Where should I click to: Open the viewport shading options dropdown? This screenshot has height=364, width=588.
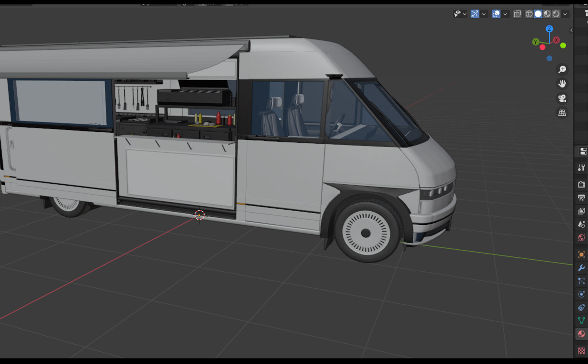pyautogui.click(x=565, y=14)
